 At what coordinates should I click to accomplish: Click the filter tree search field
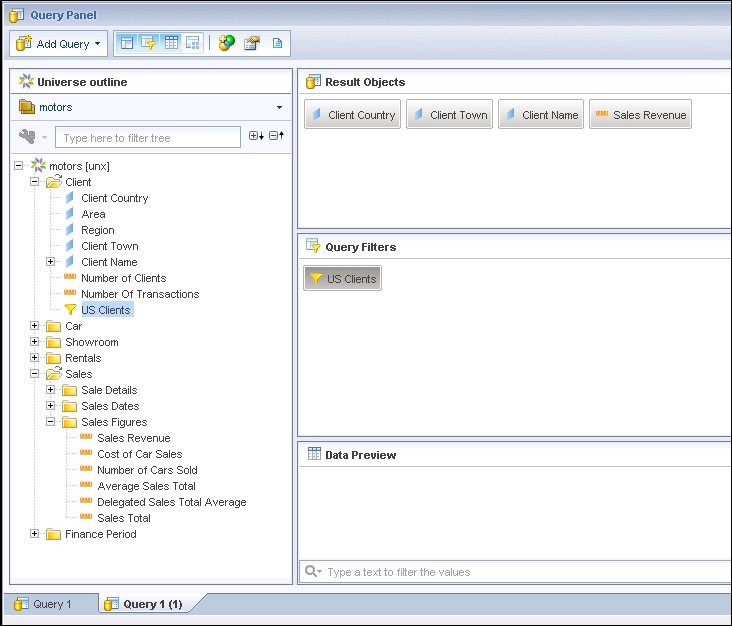(x=148, y=138)
